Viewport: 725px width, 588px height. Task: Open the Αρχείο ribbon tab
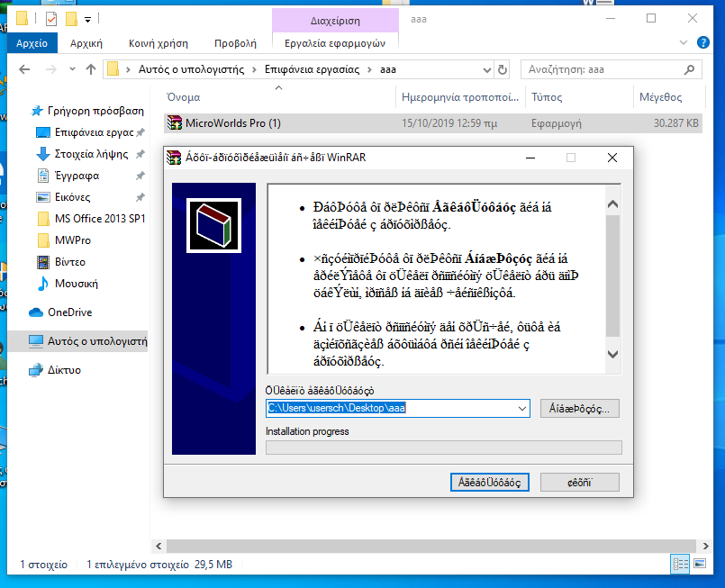(32, 43)
